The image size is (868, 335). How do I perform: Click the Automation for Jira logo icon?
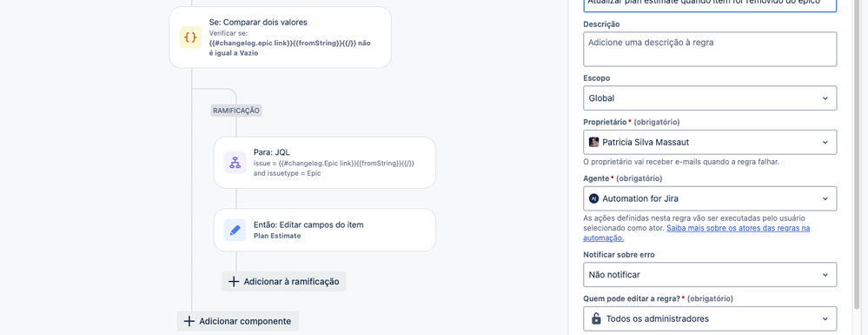594,198
